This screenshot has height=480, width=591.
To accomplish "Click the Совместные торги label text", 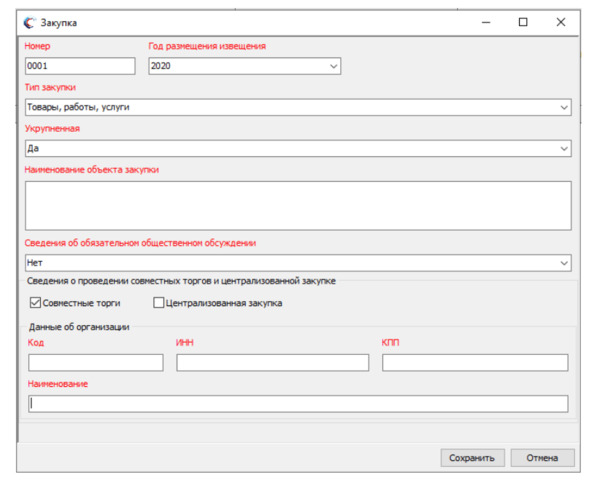I will click(81, 303).
